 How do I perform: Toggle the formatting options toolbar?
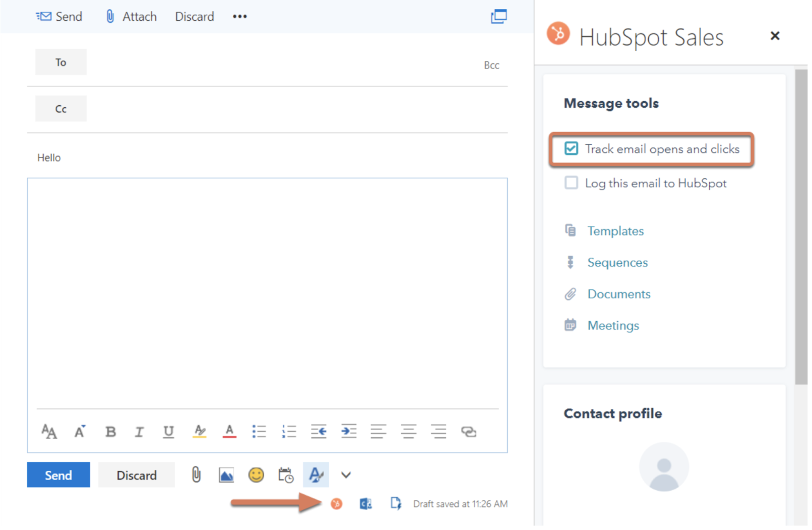click(x=316, y=475)
